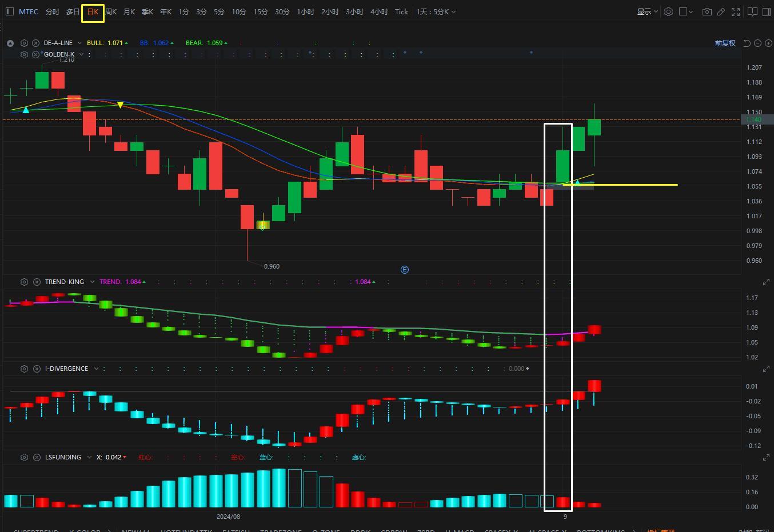Maximize the I-DIVERGENCE sub-panel
774x532 pixels.
(x=766, y=369)
